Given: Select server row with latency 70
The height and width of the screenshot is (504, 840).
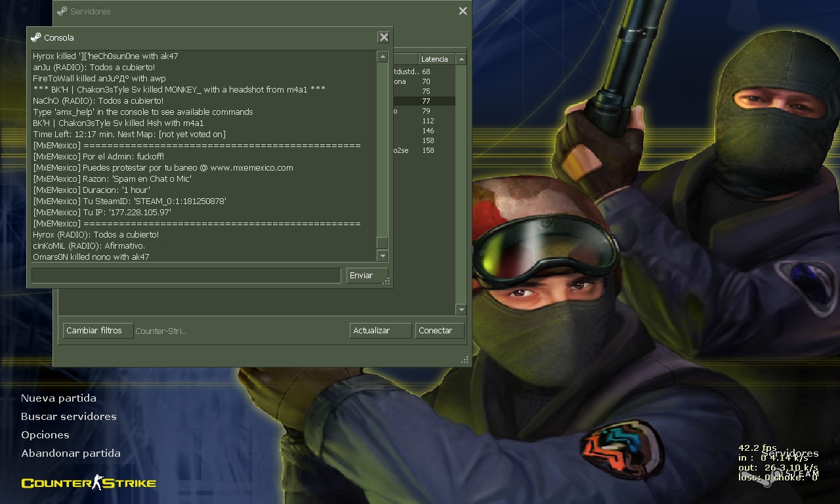Looking at the screenshot, I should click(423, 81).
